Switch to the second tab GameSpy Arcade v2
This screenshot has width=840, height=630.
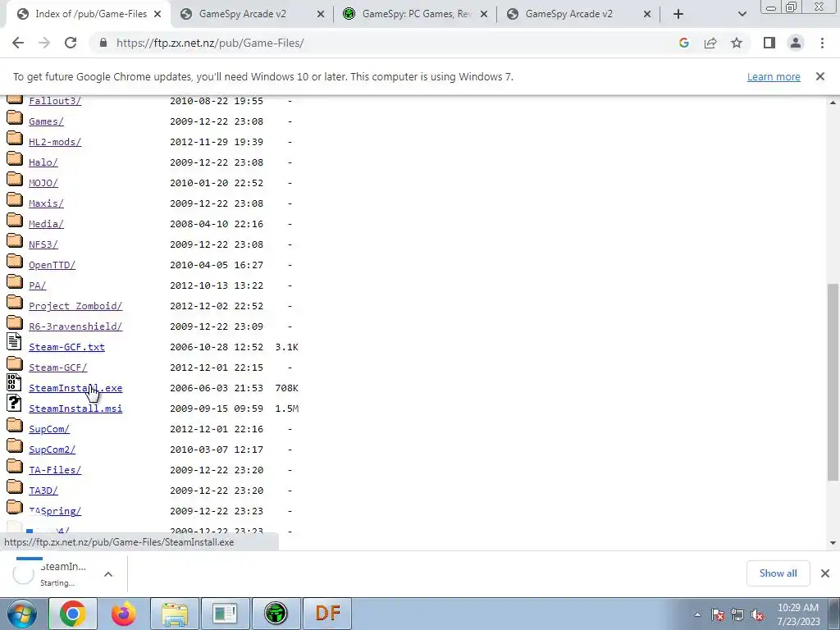pos(253,14)
